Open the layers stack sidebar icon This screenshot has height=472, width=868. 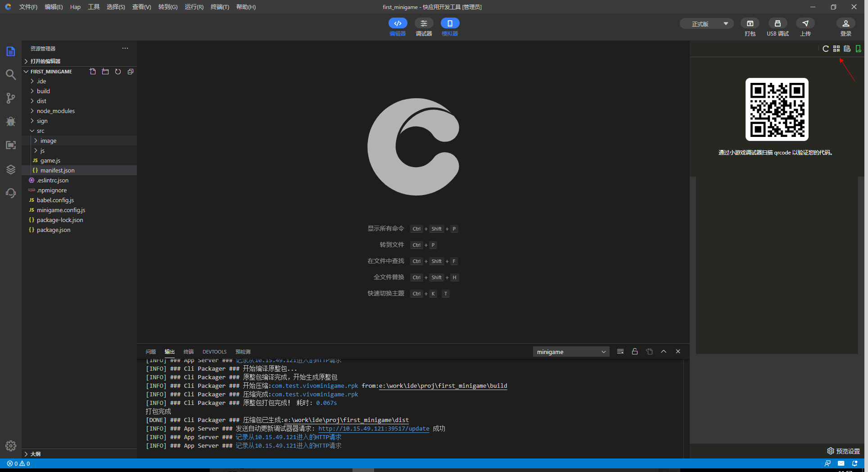coord(11,169)
